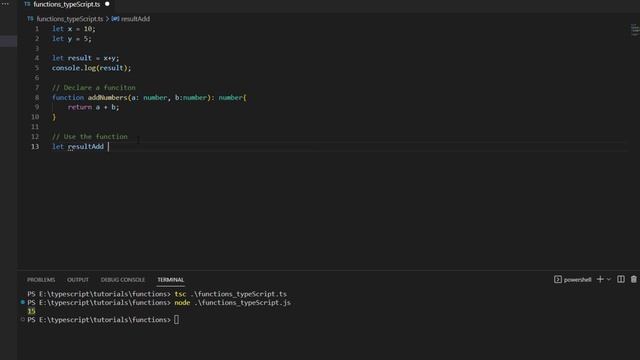Viewport: 640px width, 360px height.
Task: Select the resultAdd breadcrumb symbol
Action: (135, 19)
